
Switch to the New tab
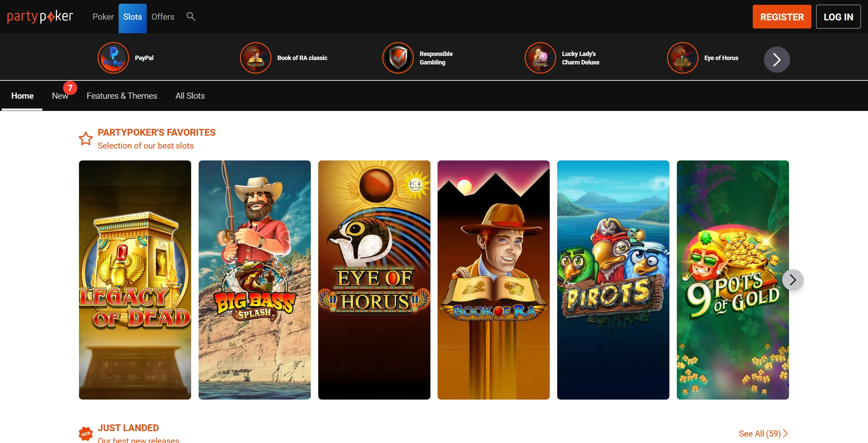[60, 96]
